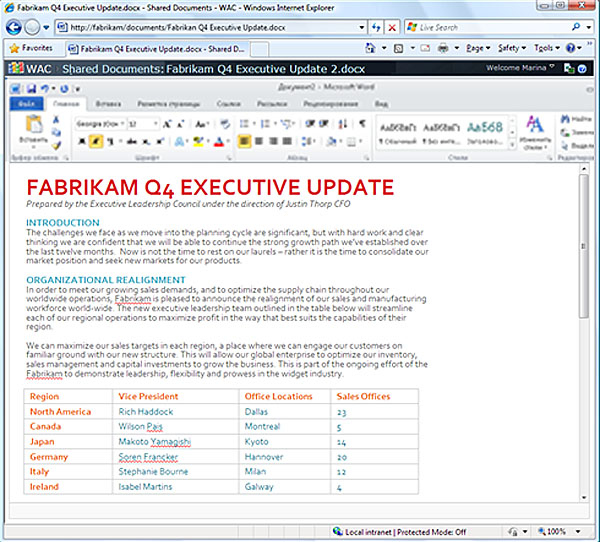600x542 pixels.
Task: Click the Replace button in the editing group
Action: (577, 132)
